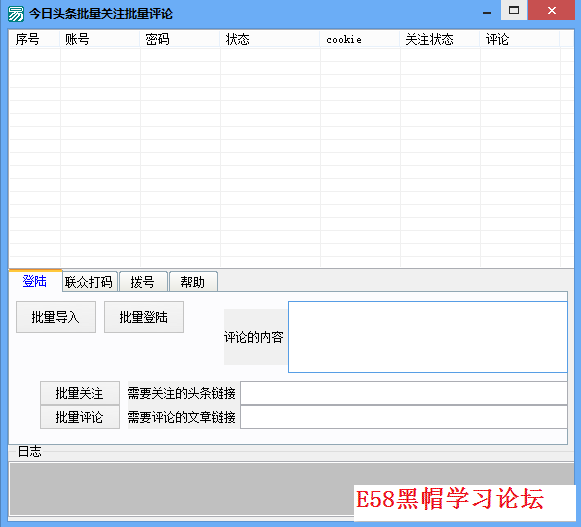This screenshot has height=527, width=581.
Task: Click the 批量导入 button
Action: (56, 317)
